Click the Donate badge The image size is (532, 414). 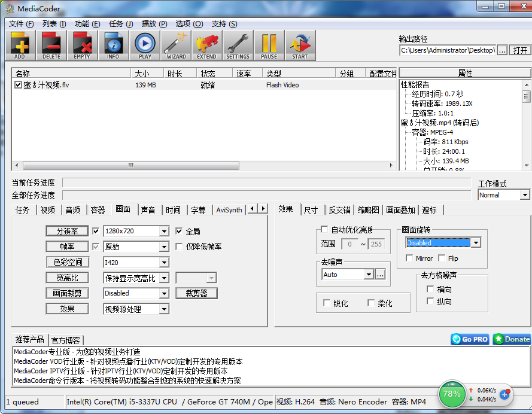(512, 339)
